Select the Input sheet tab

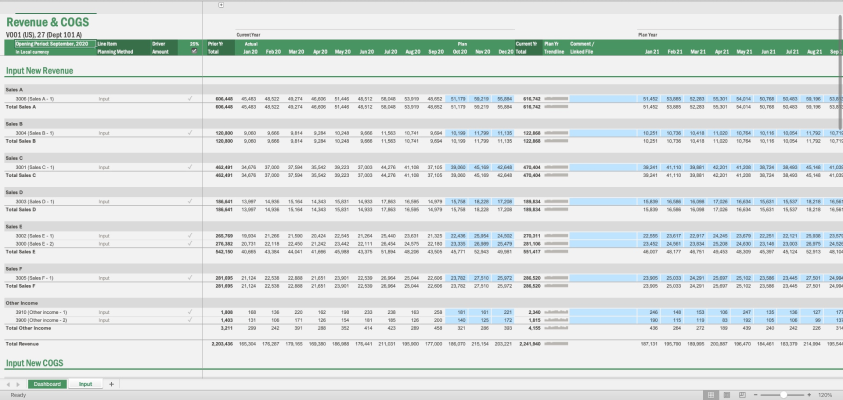point(86,384)
